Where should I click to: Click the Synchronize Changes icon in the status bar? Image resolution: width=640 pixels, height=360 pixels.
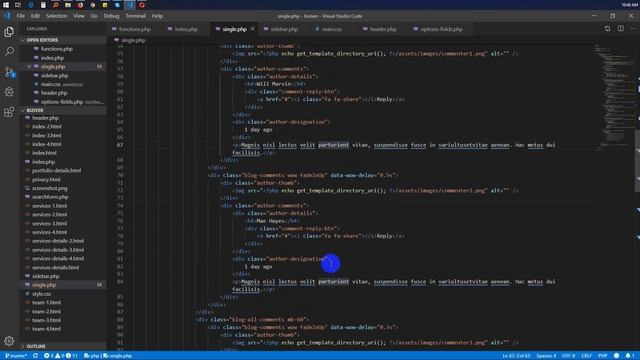tap(36, 356)
